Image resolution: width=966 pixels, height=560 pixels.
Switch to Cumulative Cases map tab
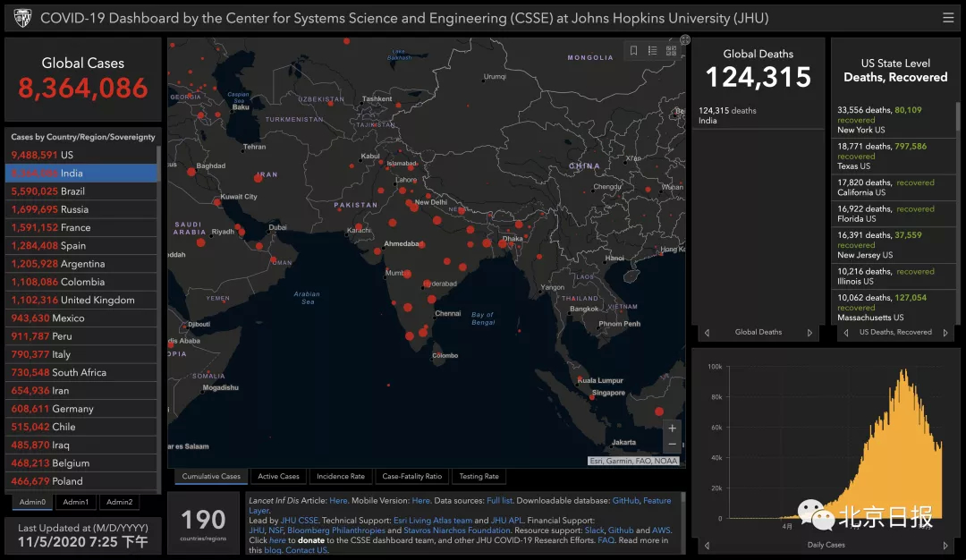211,476
